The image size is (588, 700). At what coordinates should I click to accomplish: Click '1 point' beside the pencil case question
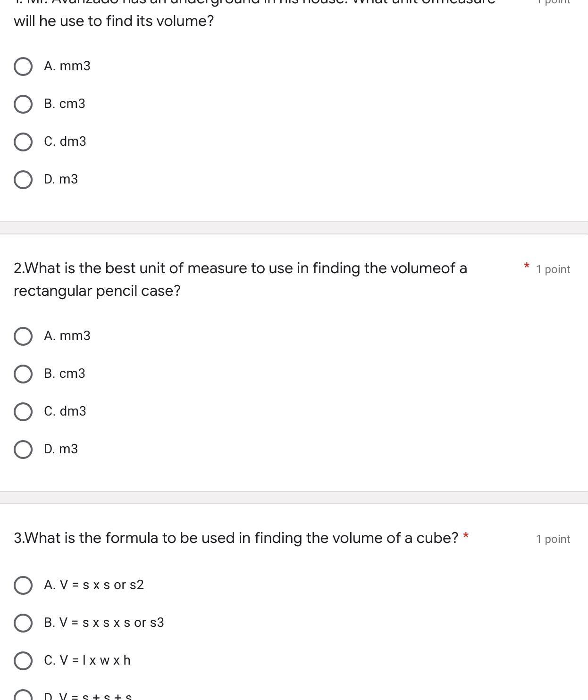coord(553,269)
